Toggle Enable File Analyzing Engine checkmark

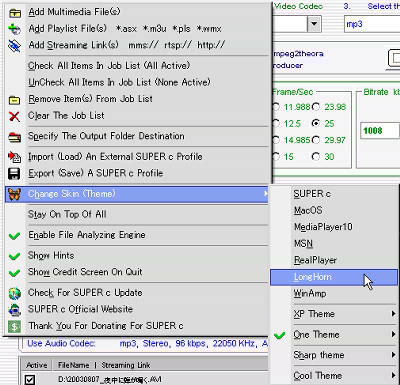pyautogui.click(x=14, y=236)
